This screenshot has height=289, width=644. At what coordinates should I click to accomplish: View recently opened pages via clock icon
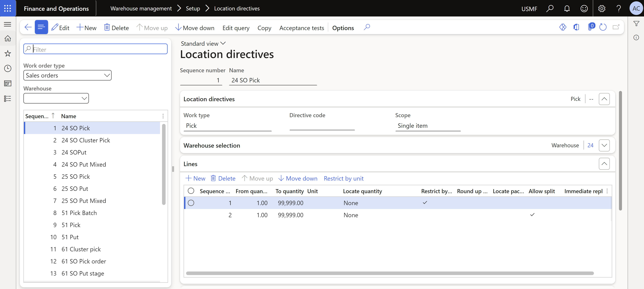(8, 68)
